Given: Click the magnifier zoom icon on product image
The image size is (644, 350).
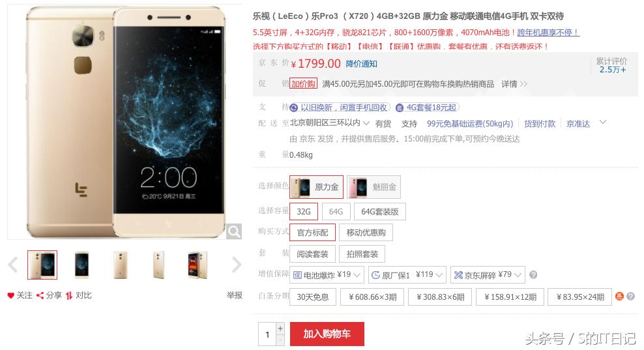Looking at the screenshot, I should pos(234,231).
